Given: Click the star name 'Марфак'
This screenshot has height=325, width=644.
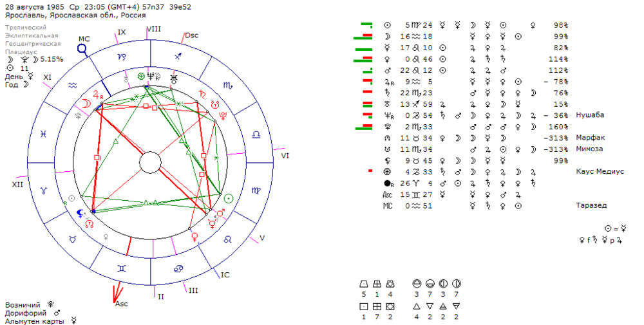Looking at the screenshot, I should pos(591,138).
